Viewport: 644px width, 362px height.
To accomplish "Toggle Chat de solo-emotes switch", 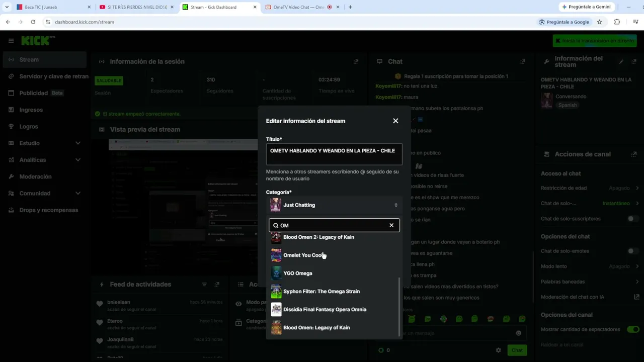I will [632, 251].
